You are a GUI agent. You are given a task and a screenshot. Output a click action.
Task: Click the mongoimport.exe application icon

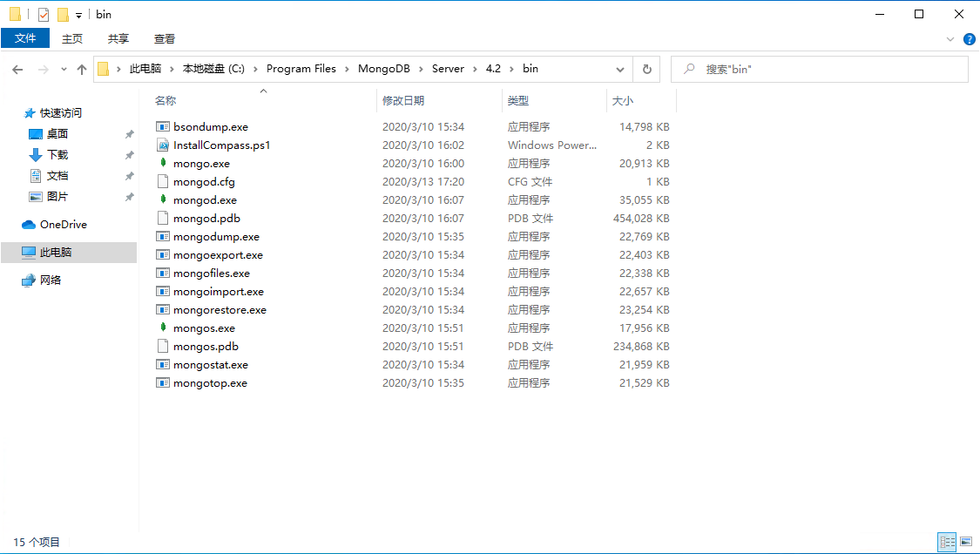point(163,292)
